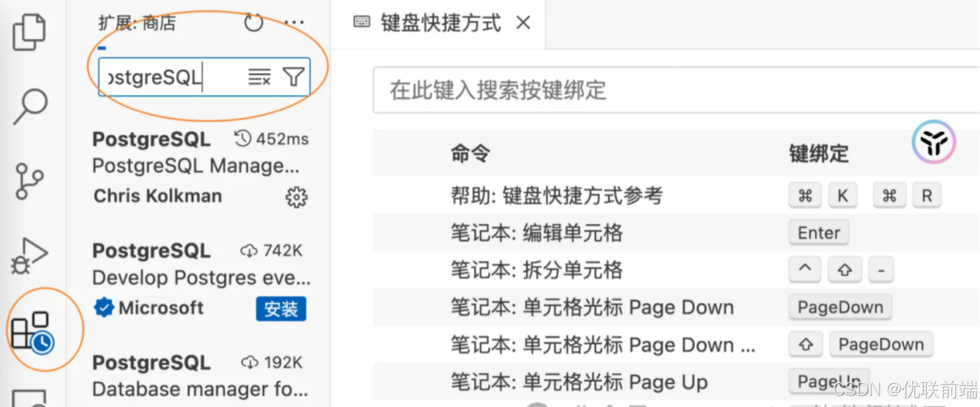Click the 键绑定 column header
The image size is (980, 407).
819,153
